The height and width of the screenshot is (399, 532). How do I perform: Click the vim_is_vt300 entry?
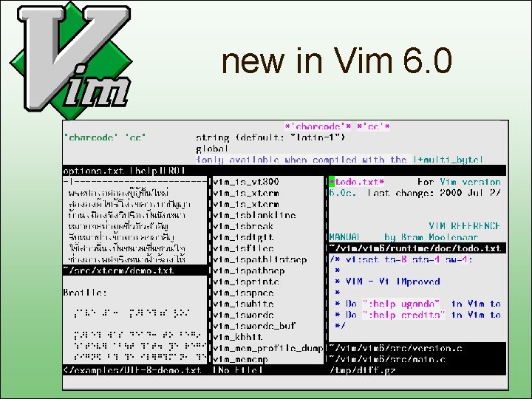246,182
